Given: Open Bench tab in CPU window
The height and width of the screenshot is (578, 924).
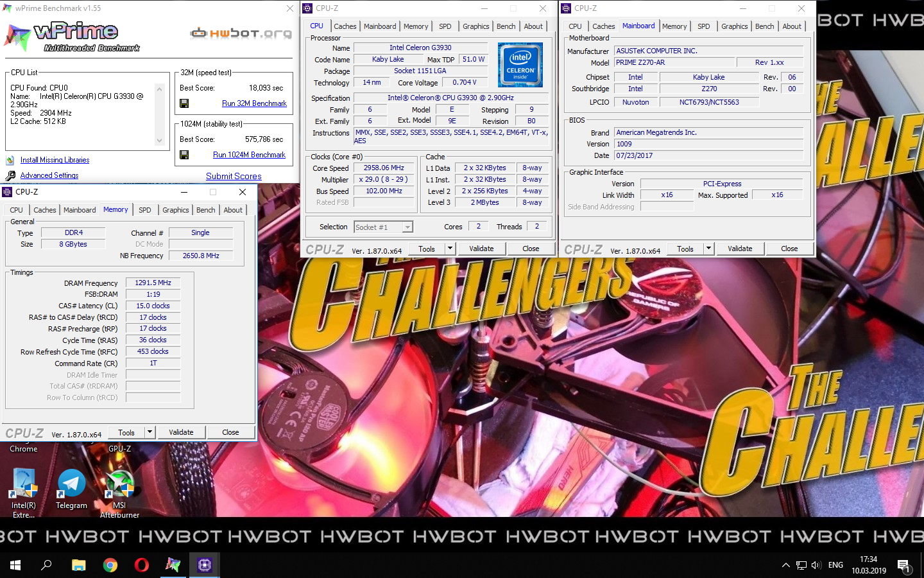Looking at the screenshot, I should point(506,26).
